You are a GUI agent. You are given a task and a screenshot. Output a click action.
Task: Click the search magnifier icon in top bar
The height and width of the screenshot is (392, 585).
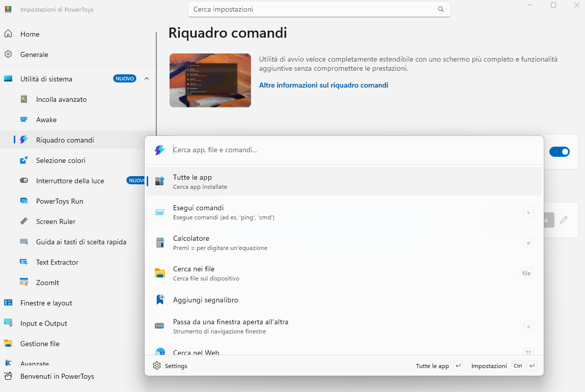point(441,9)
